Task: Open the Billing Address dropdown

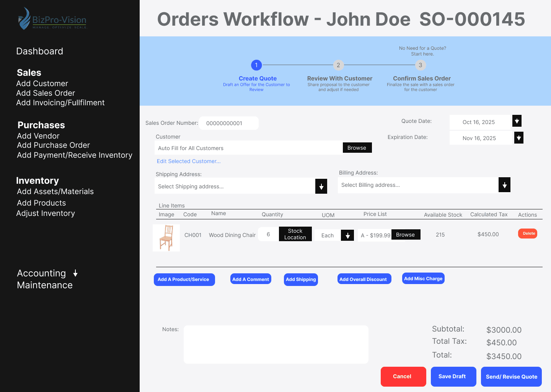Action: (504, 185)
